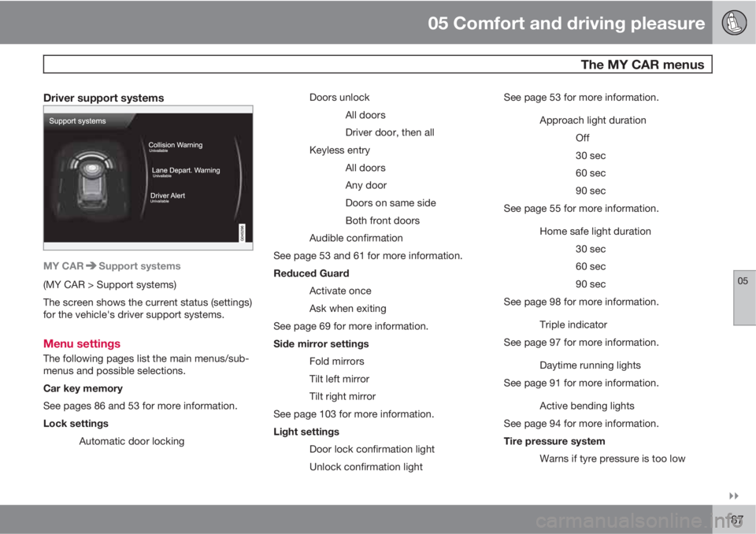Click the 'Collision Warning' entry in image
Screen dimensions: 756x534
click(x=176, y=145)
